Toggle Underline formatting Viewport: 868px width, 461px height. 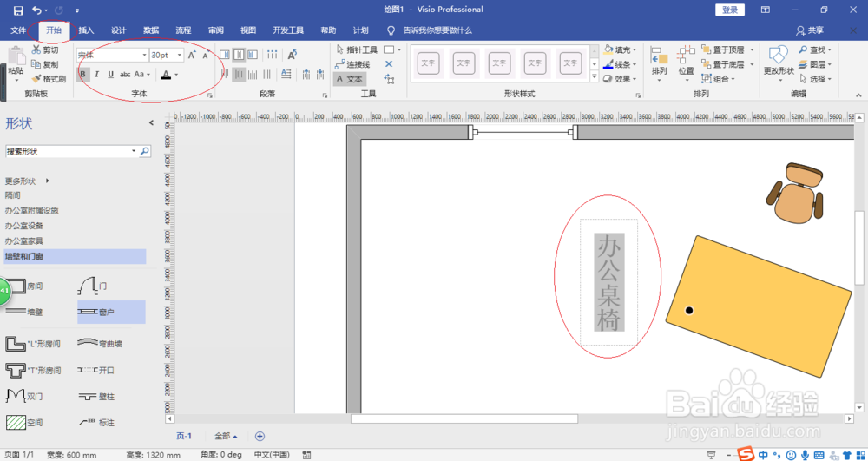point(111,74)
